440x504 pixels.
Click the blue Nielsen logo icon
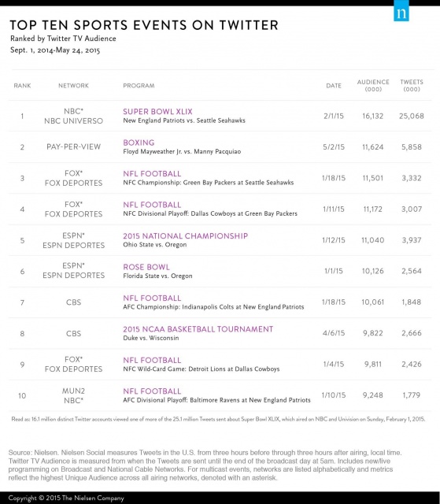pos(401,11)
